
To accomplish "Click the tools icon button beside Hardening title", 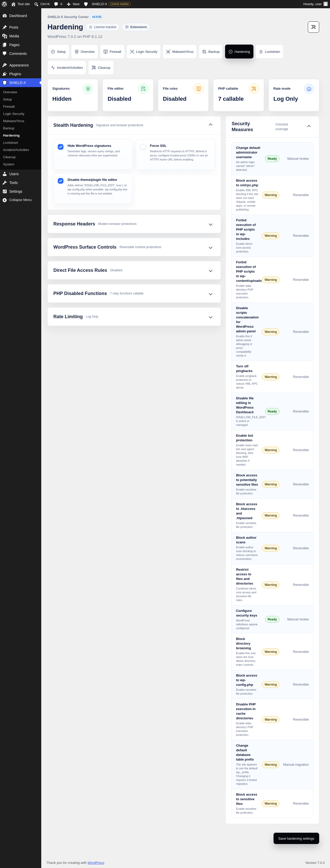I will 313,27.
